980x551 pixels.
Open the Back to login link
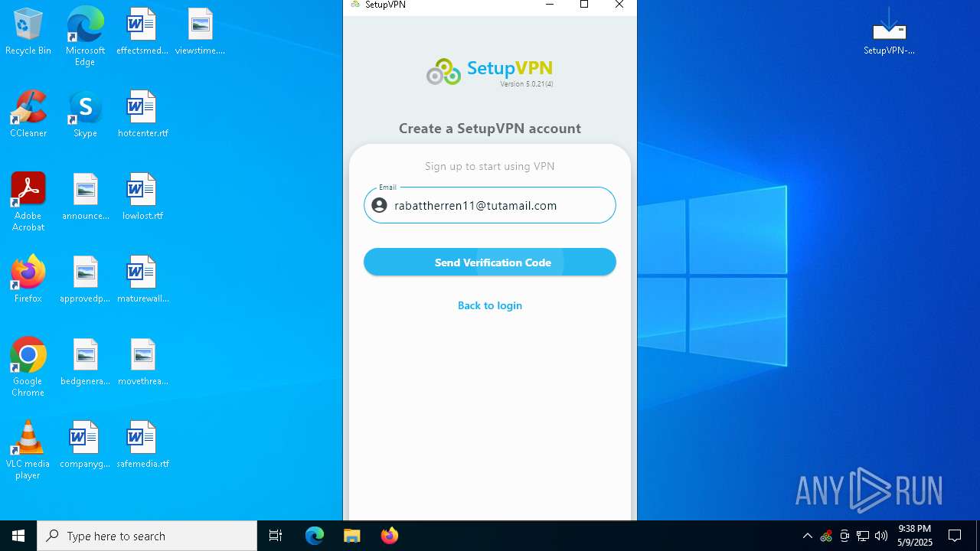[x=490, y=305]
